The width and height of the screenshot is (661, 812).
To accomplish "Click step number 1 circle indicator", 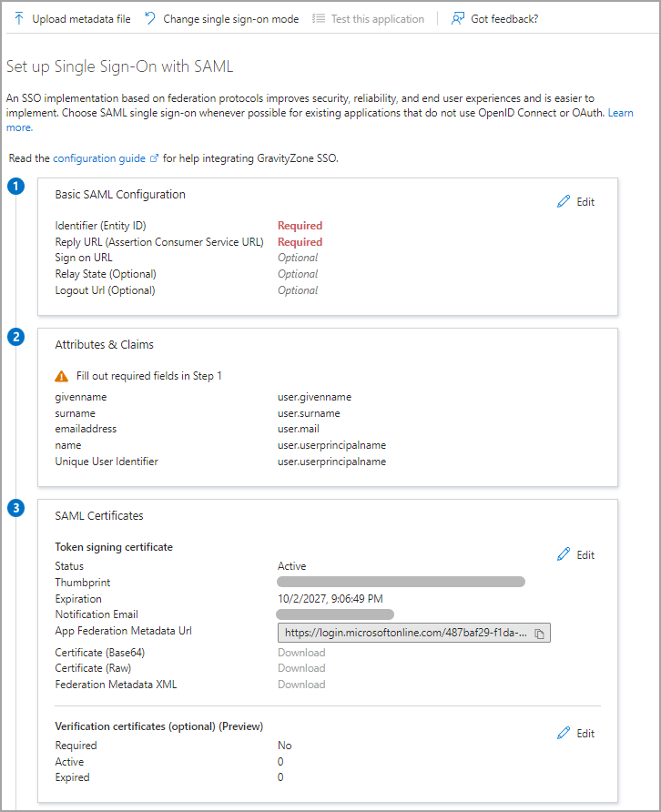I will tap(15, 186).
